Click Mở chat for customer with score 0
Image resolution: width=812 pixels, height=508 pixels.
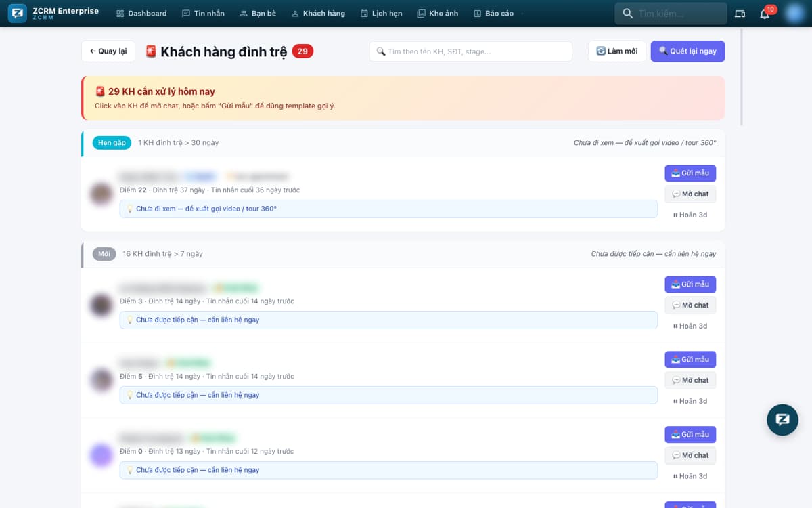click(690, 456)
